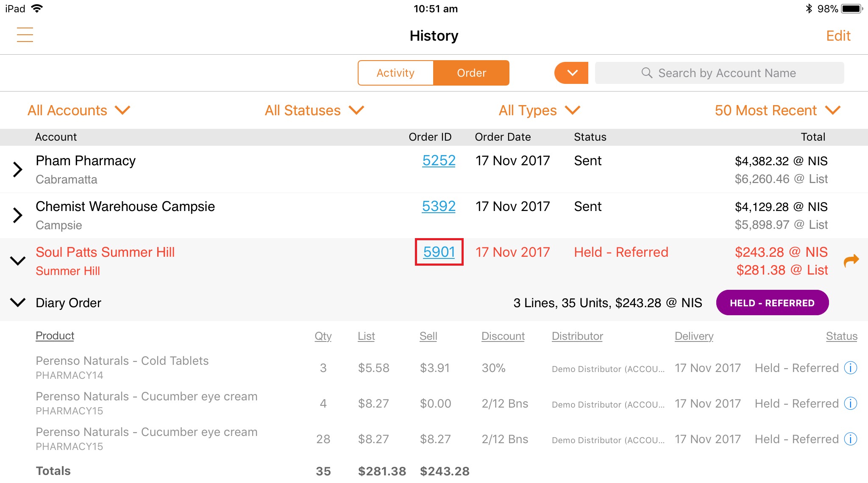Screen dimensions: 868x483
Task: Switch to the Order tab
Action: pos(471,73)
